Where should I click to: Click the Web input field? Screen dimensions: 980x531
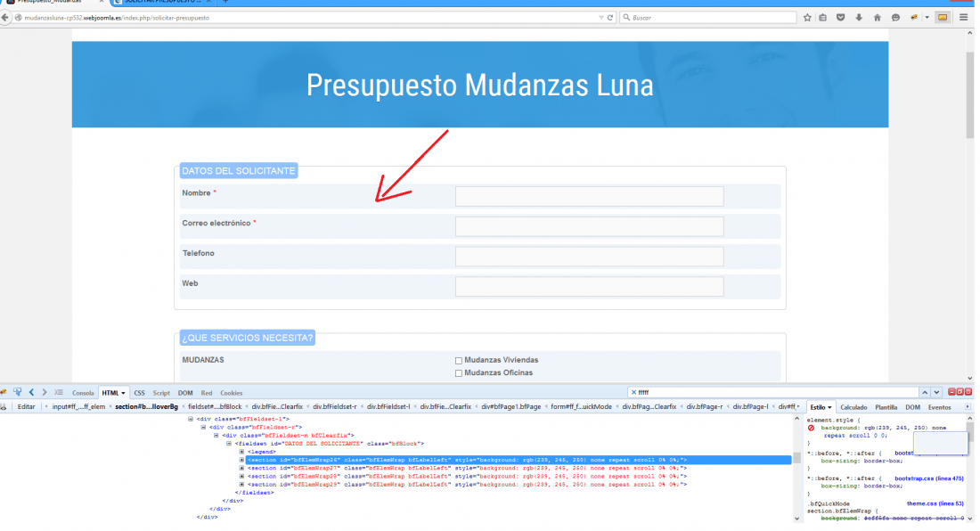click(590, 286)
